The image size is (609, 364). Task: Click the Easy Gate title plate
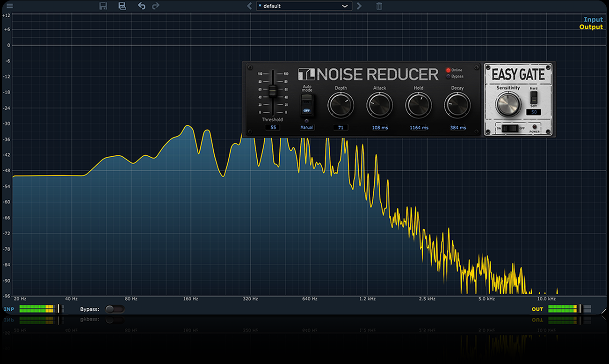point(518,74)
